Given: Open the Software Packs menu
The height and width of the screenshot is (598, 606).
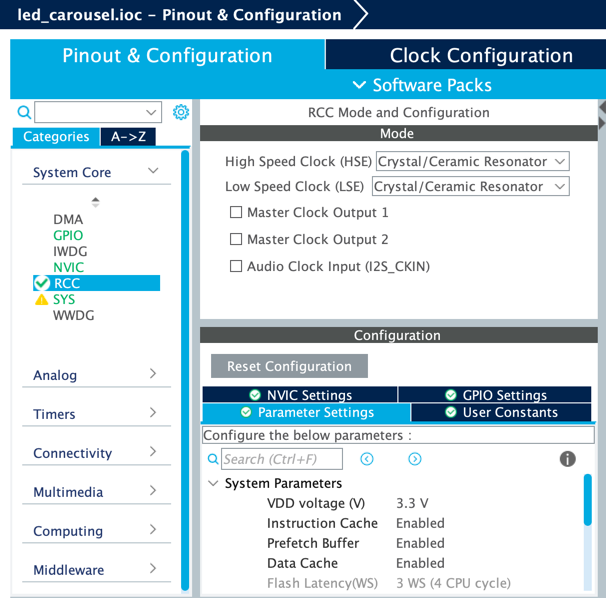Looking at the screenshot, I should [x=422, y=85].
